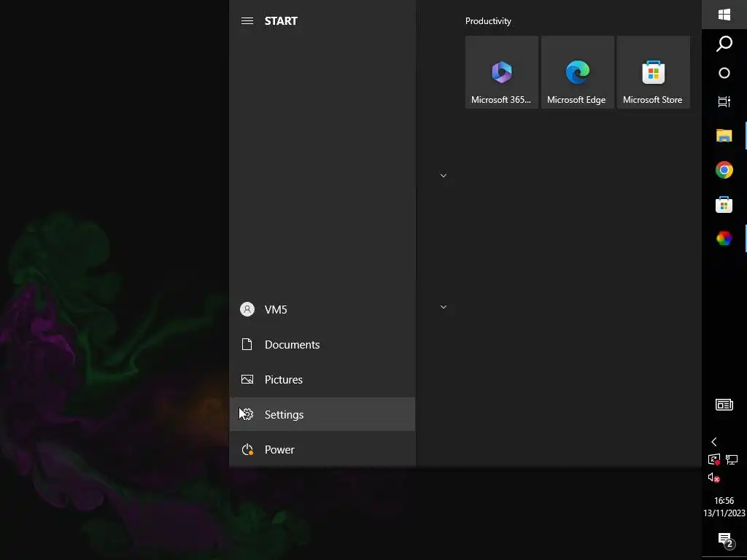Click the muted volume tray icon

(713, 478)
